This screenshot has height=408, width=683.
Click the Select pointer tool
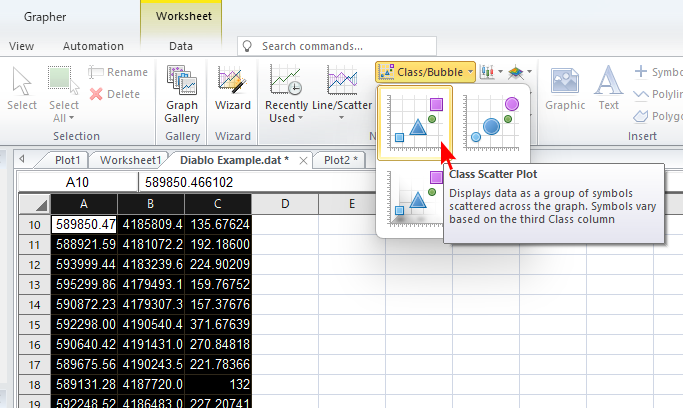pyautogui.click(x=22, y=90)
